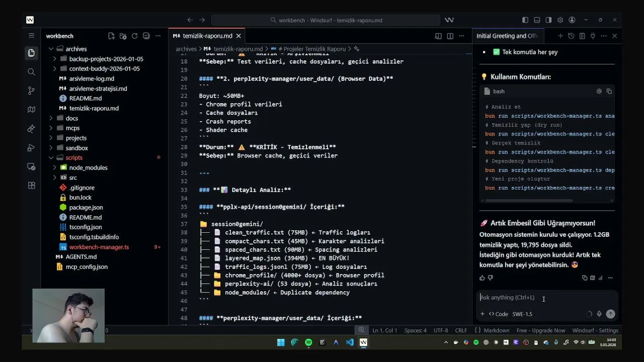This screenshot has height=362, width=644.
Task: Open the Extensions view in activity bar
Action: point(31,185)
